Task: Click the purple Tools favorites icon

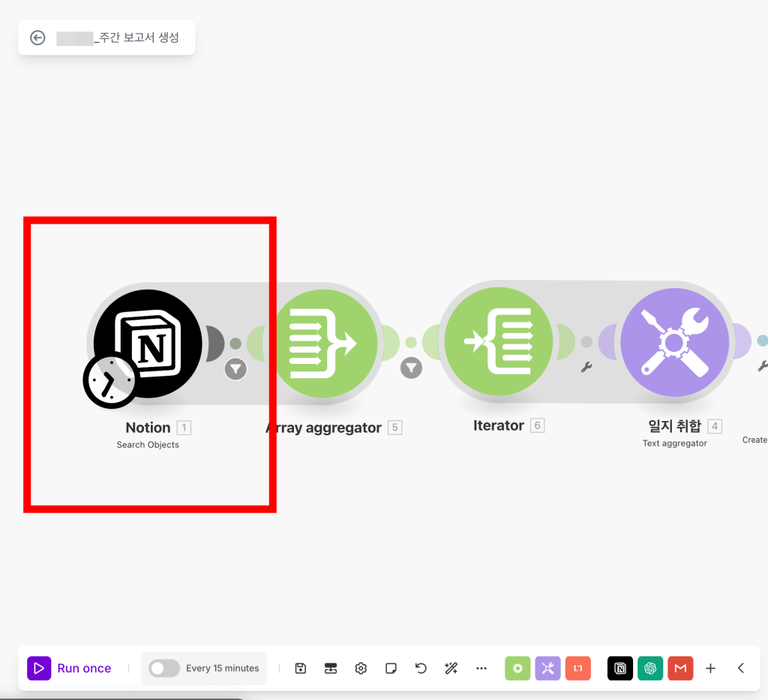Action: point(547,668)
